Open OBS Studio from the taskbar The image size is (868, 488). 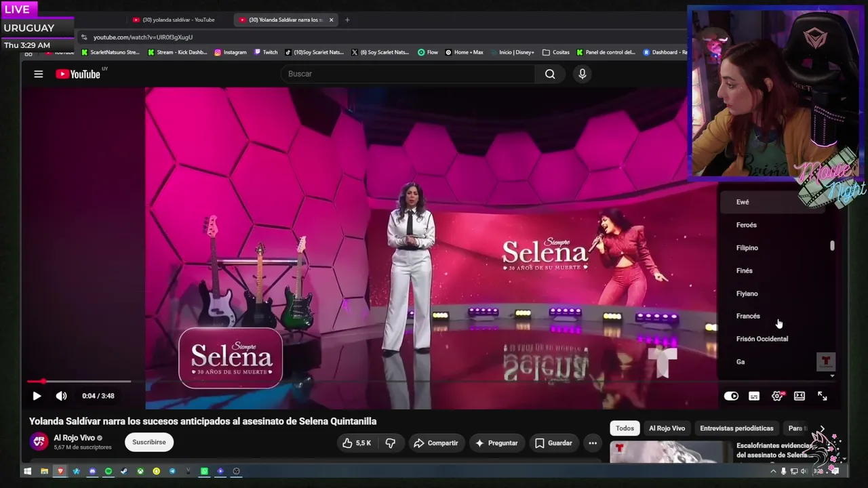point(236,471)
